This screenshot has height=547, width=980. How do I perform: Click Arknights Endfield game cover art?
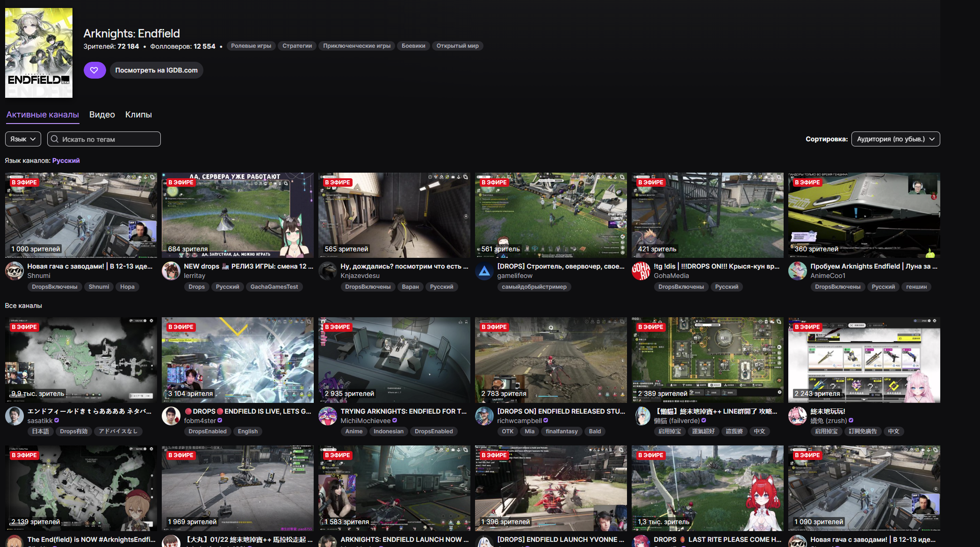point(39,53)
